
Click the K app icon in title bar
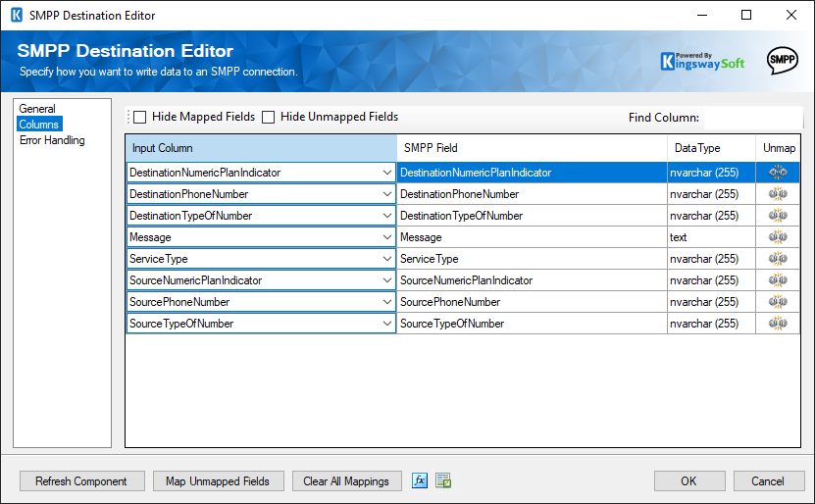(17, 15)
